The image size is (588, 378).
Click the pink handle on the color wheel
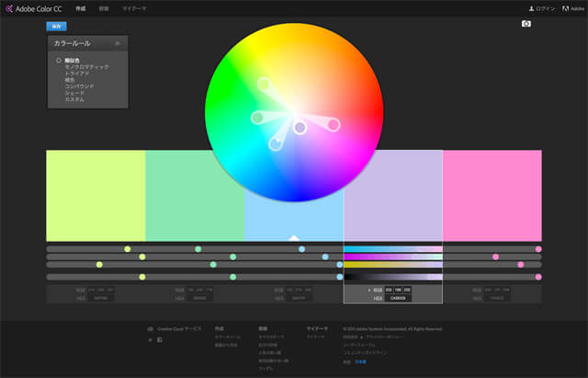(334, 125)
